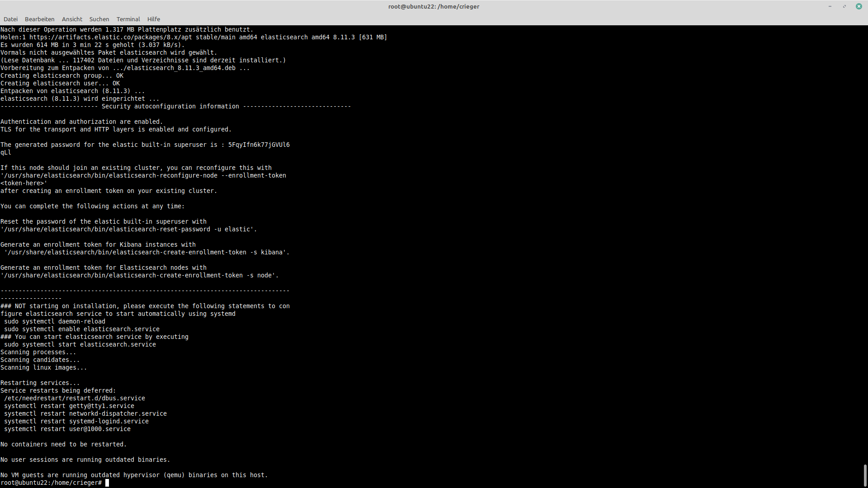Click the terminal scrollbar thumb
The height and width of the screenshot is (488, 868).
[x=865, y=475]
